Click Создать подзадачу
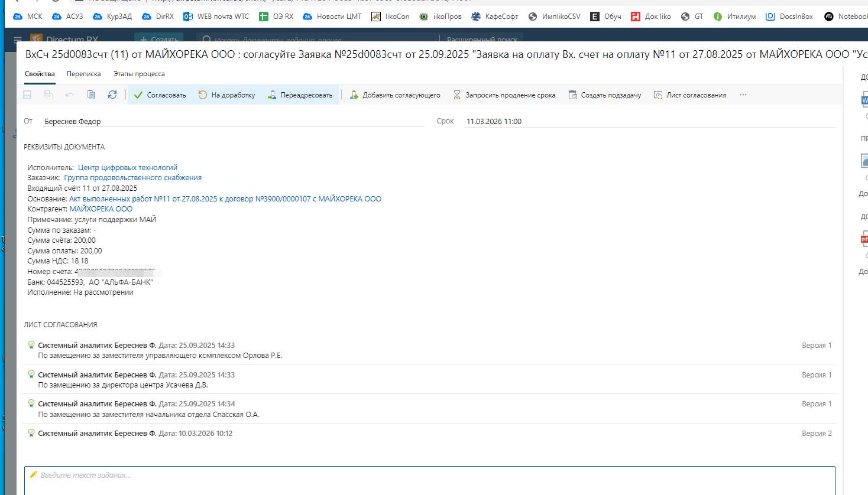The height and width of the screenshot is (495, 868). [605, 95]
